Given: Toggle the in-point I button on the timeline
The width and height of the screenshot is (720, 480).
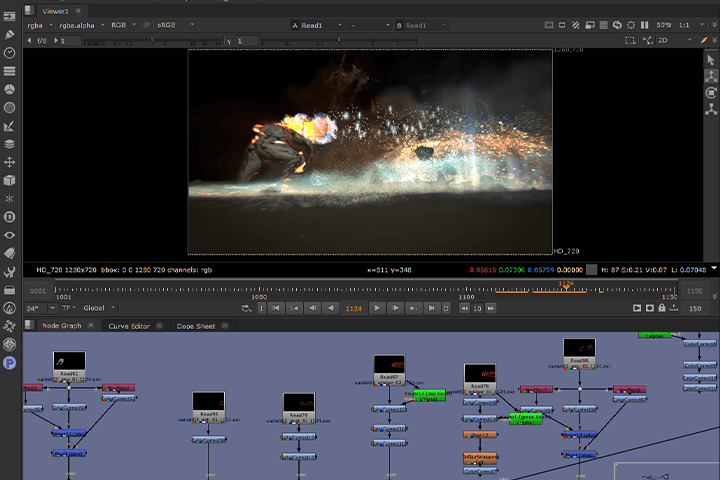Looking at the screenshot, I should tap(261, 308).
